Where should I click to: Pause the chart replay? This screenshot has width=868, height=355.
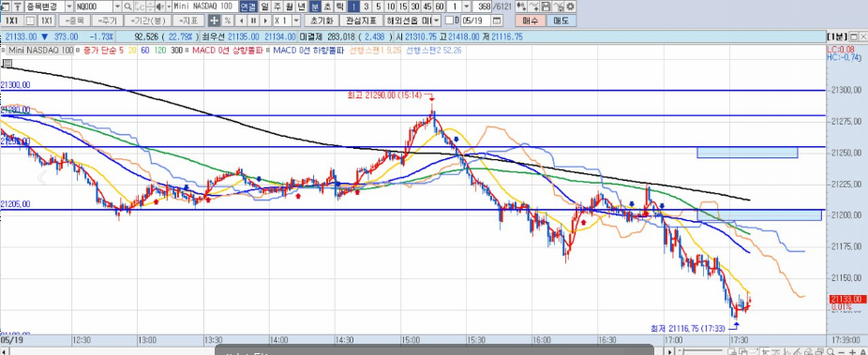253,21
